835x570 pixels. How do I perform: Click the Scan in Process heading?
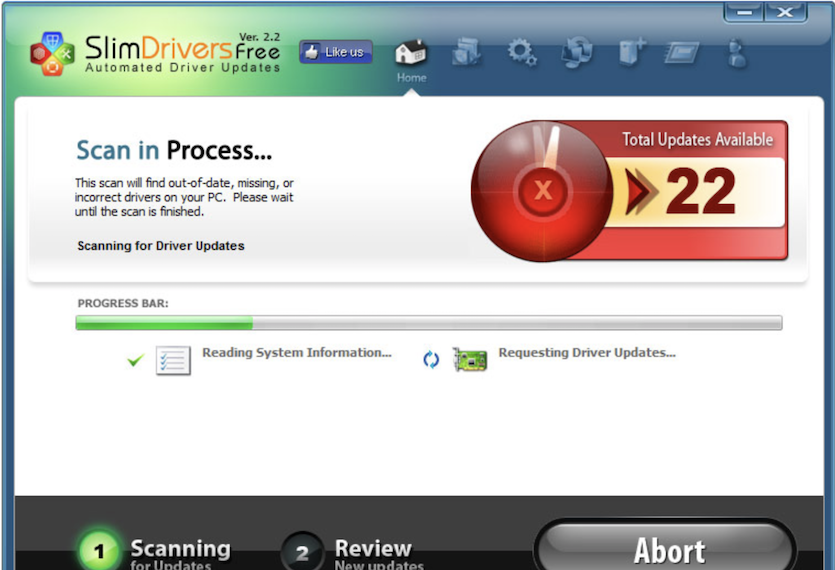[x=174, y=150]
